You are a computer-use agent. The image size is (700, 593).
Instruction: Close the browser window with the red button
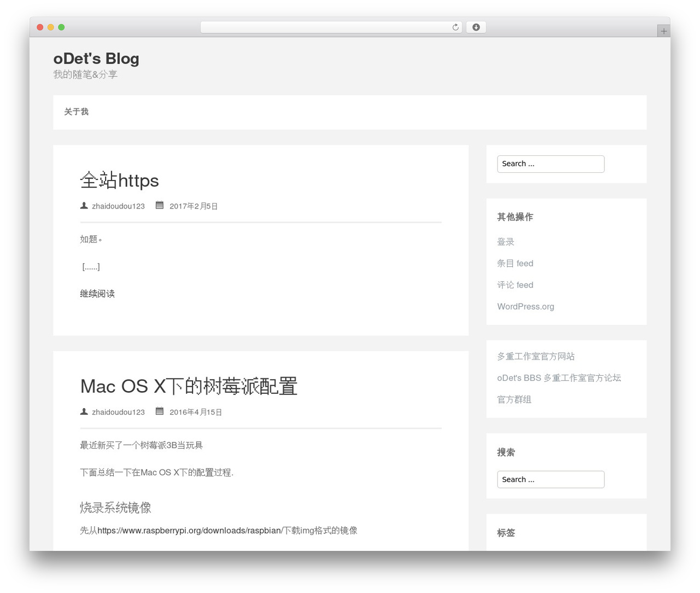[40, 27]
